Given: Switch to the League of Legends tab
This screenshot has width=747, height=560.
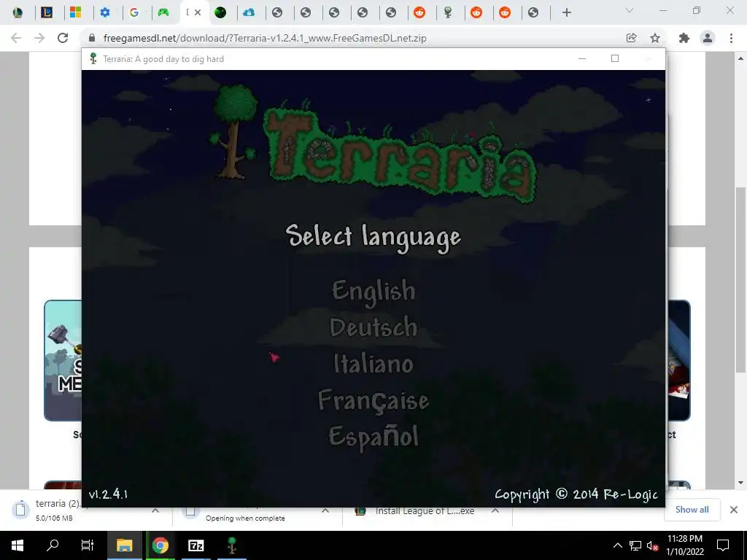Looking at the screenshot, I should [47, 12].
